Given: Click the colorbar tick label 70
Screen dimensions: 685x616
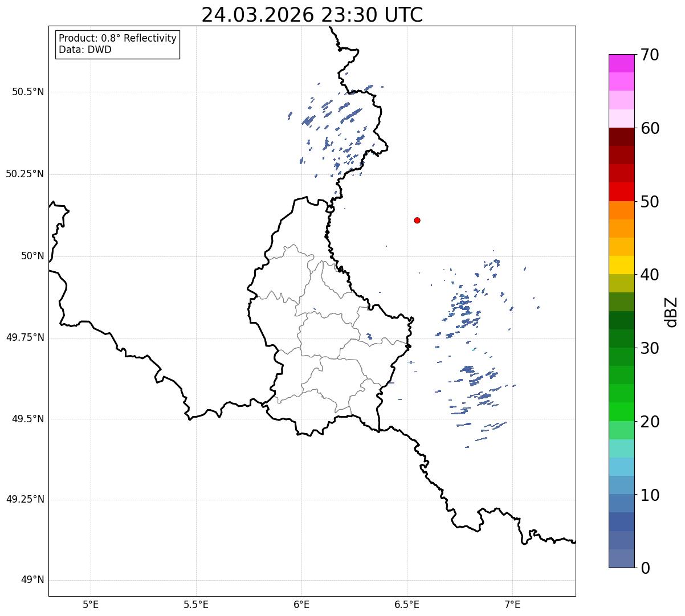Looking at the screenshot, I should coord(649,55).
